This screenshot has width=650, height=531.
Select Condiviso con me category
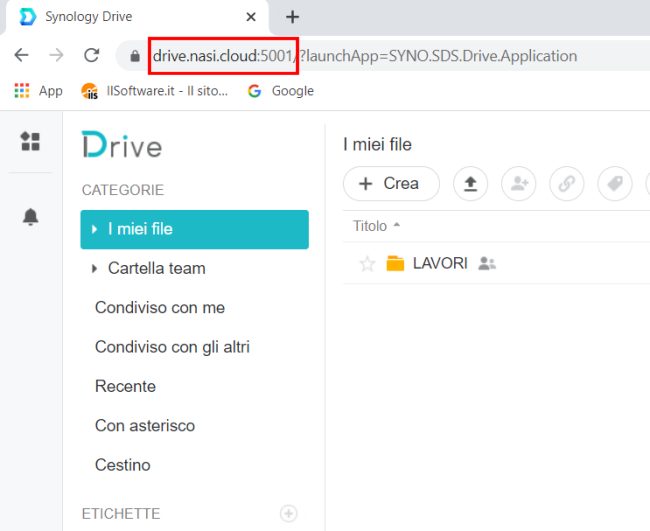(x=159, y=308)
